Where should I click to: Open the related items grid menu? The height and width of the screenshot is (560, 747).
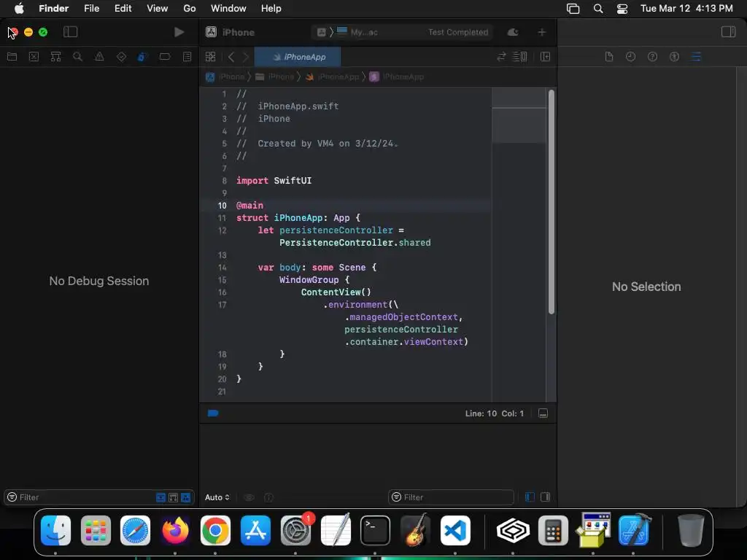[x=211, y=57]
